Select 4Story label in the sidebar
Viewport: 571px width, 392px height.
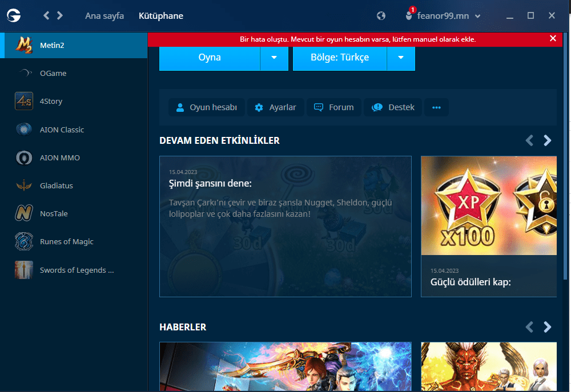(x=51, y=101)
